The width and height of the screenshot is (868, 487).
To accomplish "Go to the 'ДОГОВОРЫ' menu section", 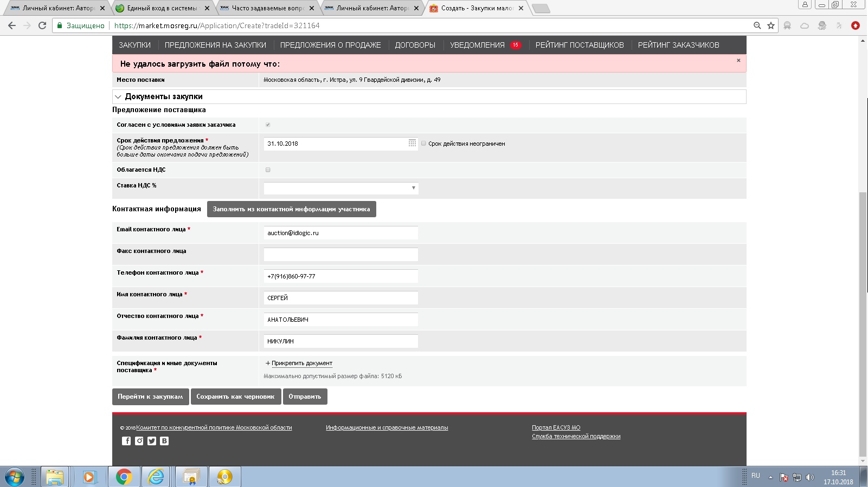I will tap(415, 45).
